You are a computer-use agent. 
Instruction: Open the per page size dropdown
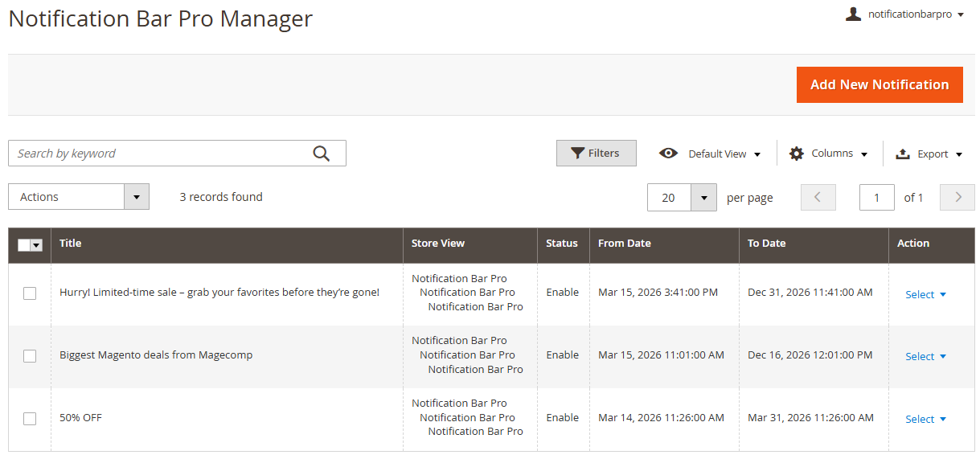coord(703,197)
